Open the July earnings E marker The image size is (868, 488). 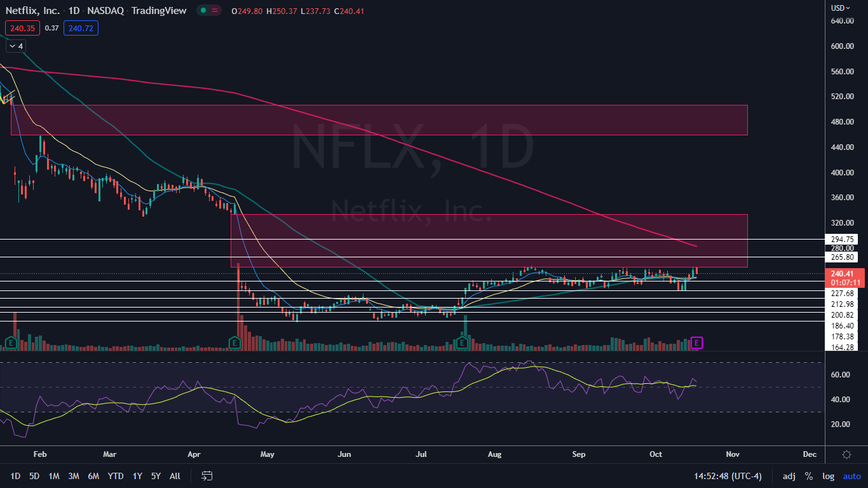tap(463, 343)
